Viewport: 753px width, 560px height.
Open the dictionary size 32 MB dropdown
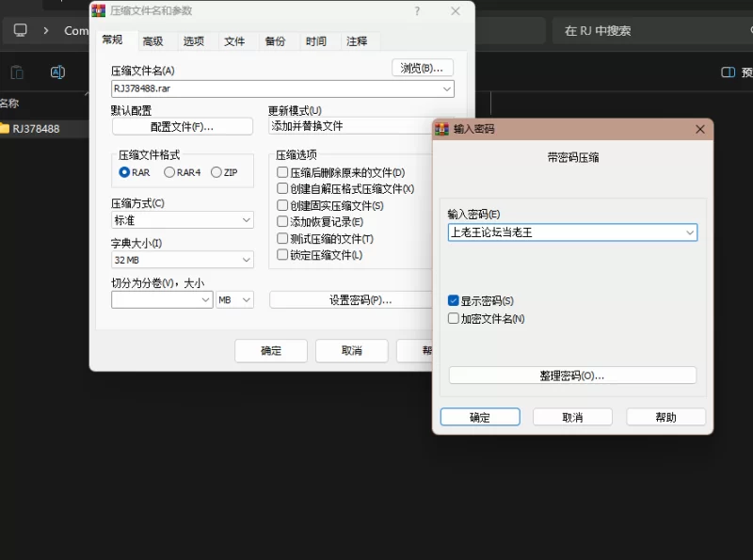[246, 260]
